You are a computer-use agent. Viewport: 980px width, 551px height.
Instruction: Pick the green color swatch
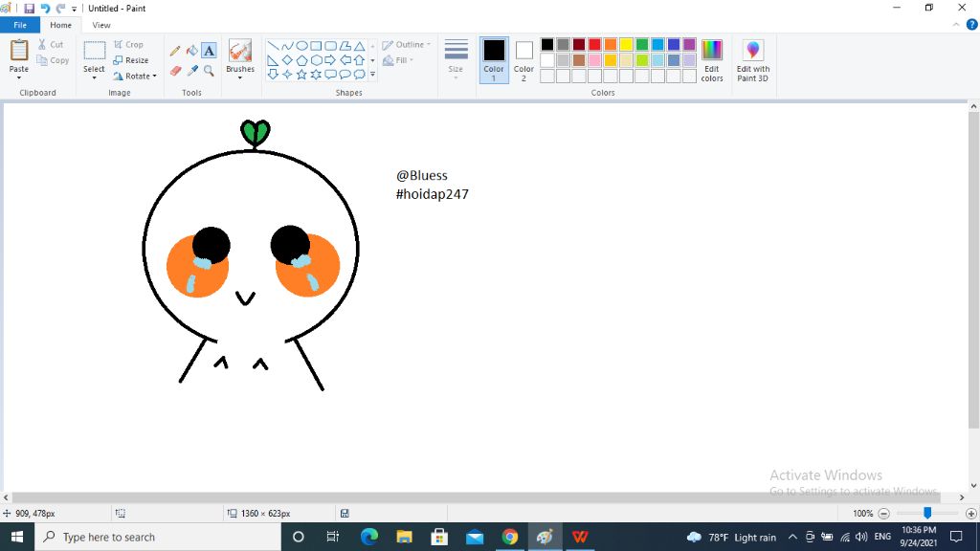click(x=642, y=44)
